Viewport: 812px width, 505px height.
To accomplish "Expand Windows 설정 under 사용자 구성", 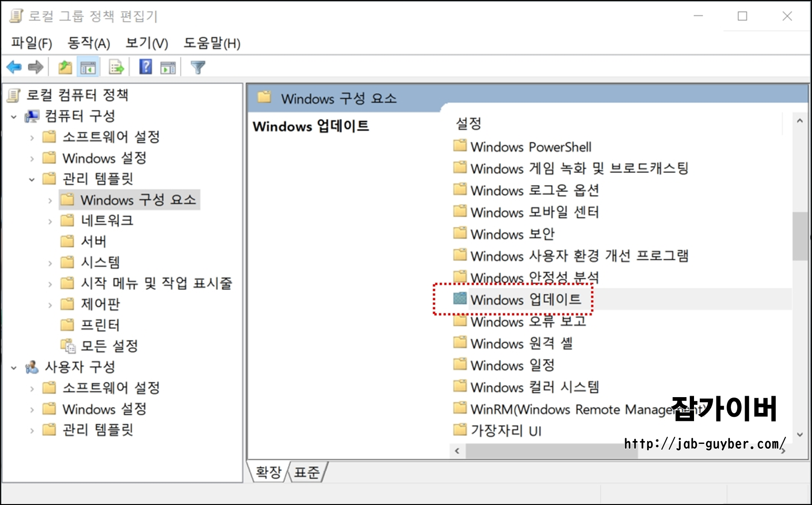I will coord(32,410).
